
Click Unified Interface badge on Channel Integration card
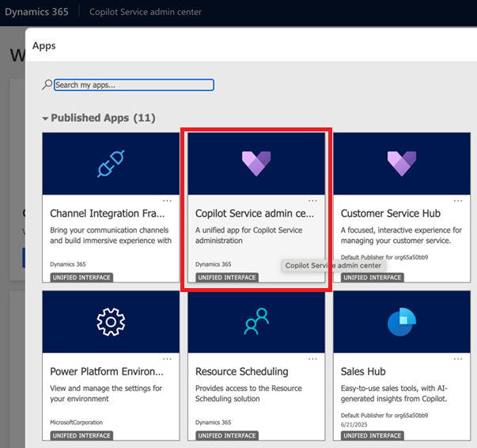[x=81, y=278]
